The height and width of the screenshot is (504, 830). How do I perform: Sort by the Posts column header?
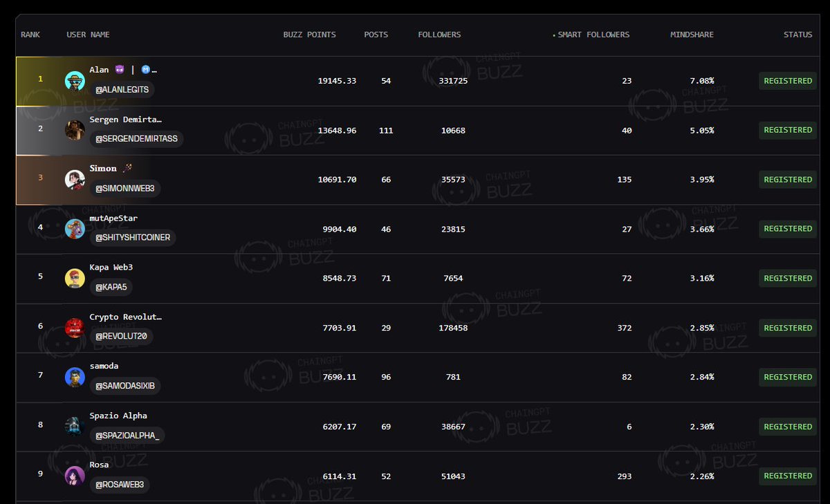376,35
